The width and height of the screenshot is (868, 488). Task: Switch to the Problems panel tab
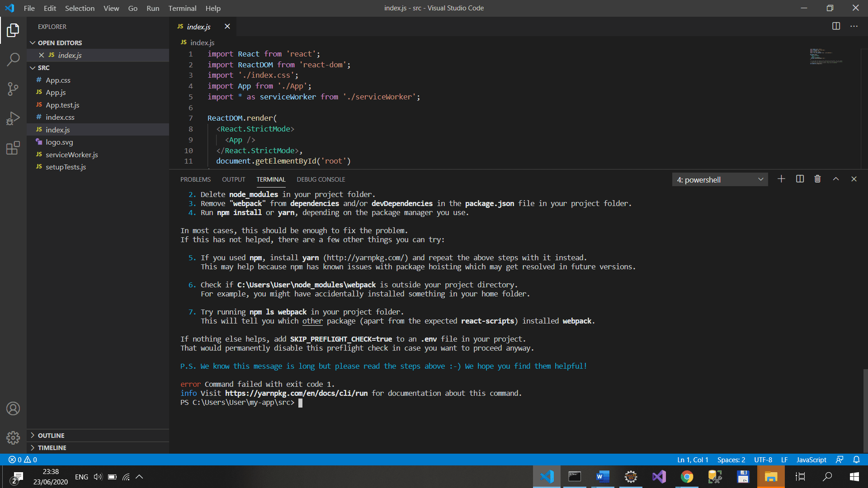(195, 179)
